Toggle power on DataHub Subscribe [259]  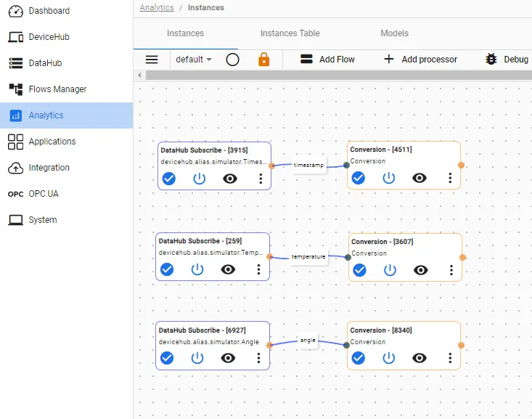197,269
